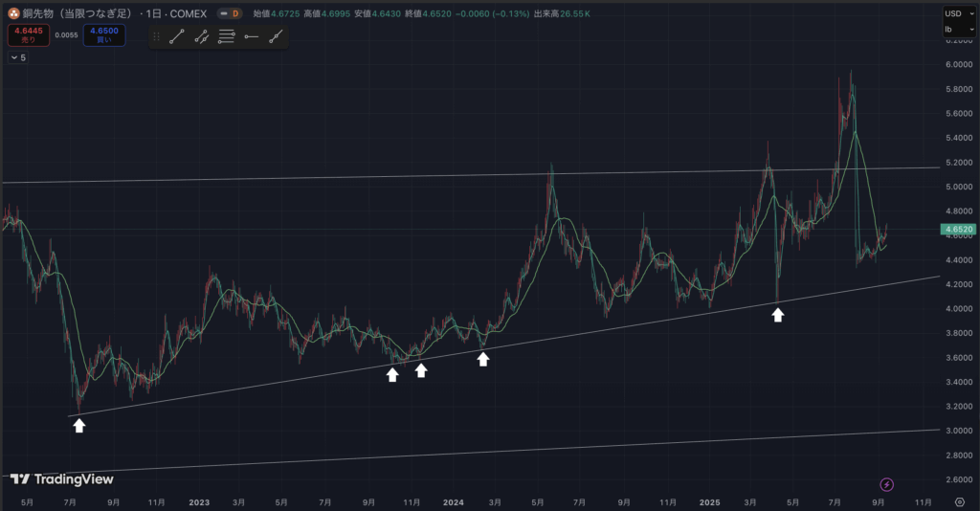Select the horizontal multi-line tool

click(x=227, y=37)
